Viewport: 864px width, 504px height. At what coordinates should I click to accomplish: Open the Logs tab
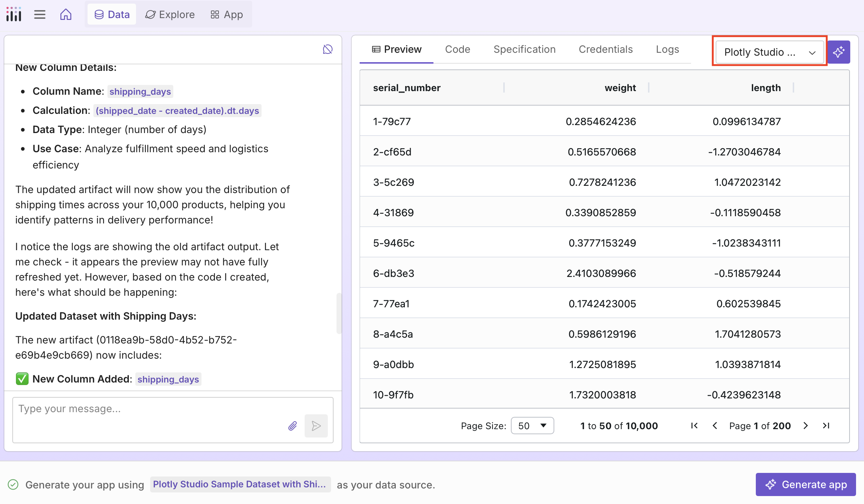(x=667, y=49)
